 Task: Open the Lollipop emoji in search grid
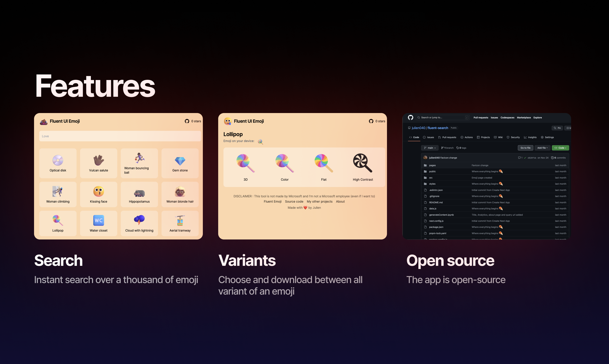(x=58, y=223)
